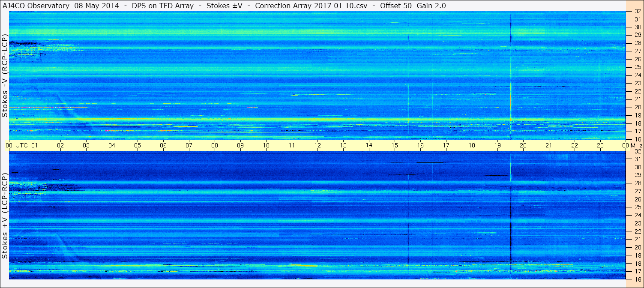Click the 09 hour tick on time axis
This screenshot has width=644, height=288.
pos(240,145)
